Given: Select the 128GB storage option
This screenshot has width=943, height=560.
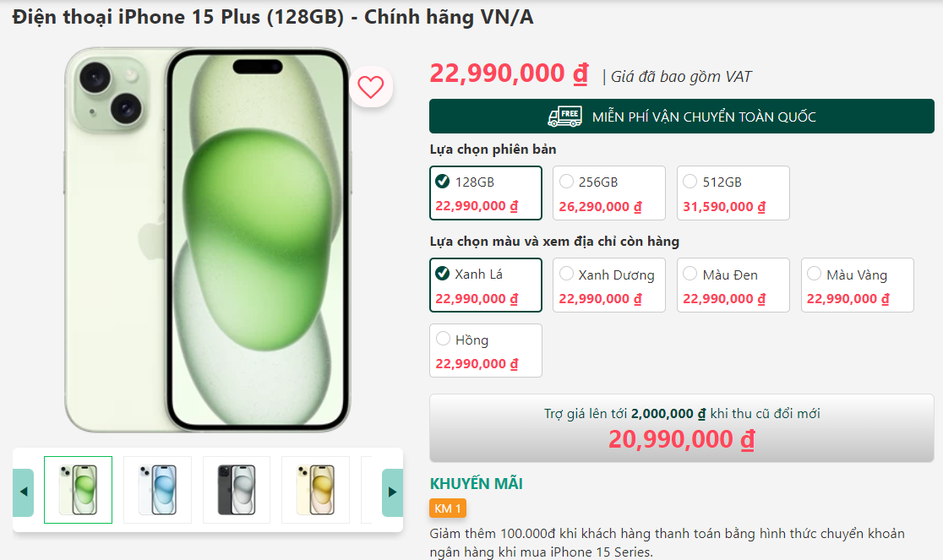Looking at the screenshot, I should pyautogui.click(x=485, y=193).
